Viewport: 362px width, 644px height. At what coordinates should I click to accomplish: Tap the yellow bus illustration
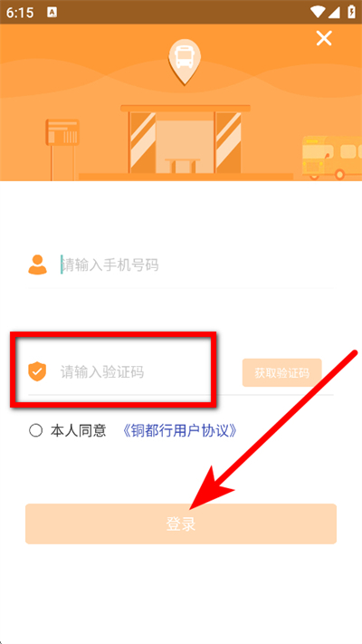tap(332, 159)
